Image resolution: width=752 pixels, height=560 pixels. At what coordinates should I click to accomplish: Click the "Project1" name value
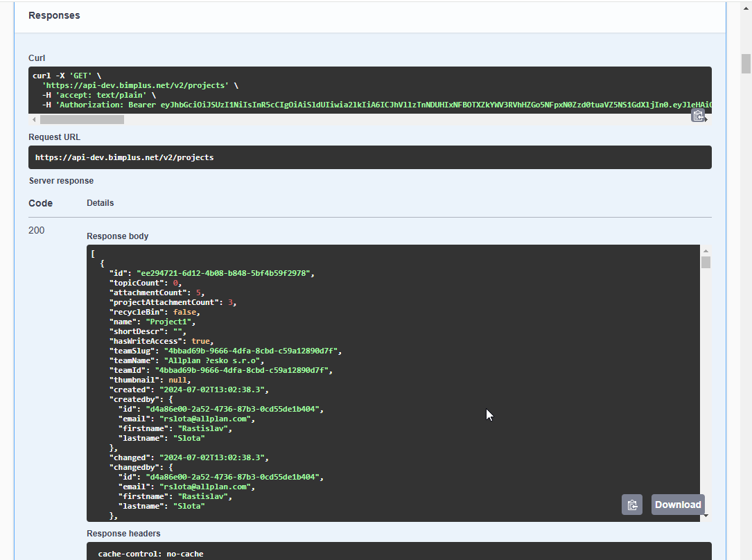pyautogui.click(x=168, y=322)
